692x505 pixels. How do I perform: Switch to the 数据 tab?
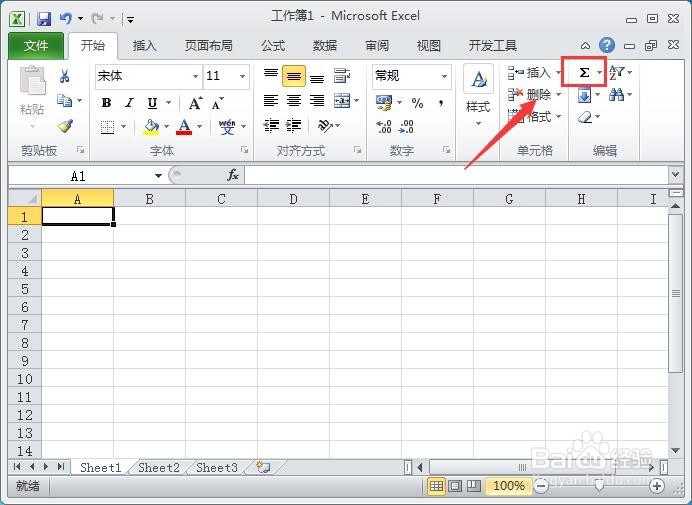click(325, 45)
